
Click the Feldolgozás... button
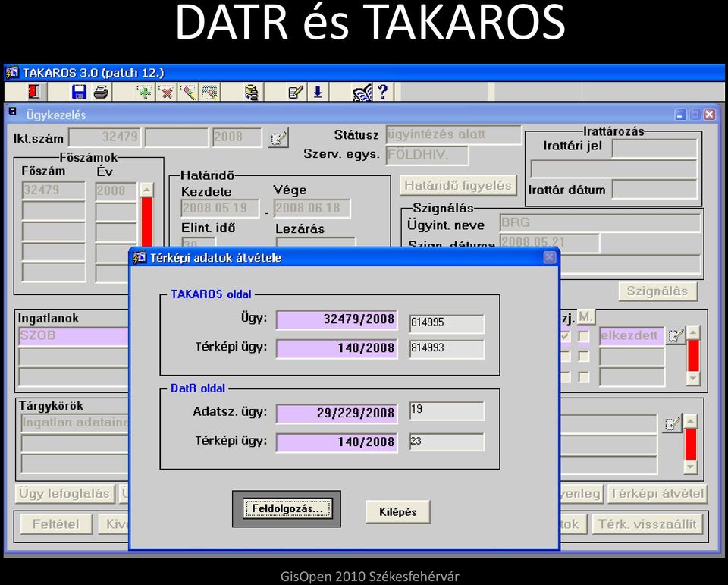click(x=287, y=509)
